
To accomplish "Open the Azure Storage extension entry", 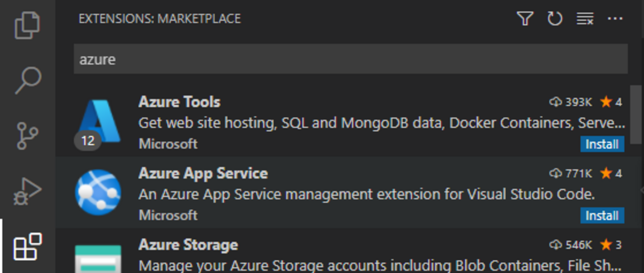I will (x=188, y=245).
